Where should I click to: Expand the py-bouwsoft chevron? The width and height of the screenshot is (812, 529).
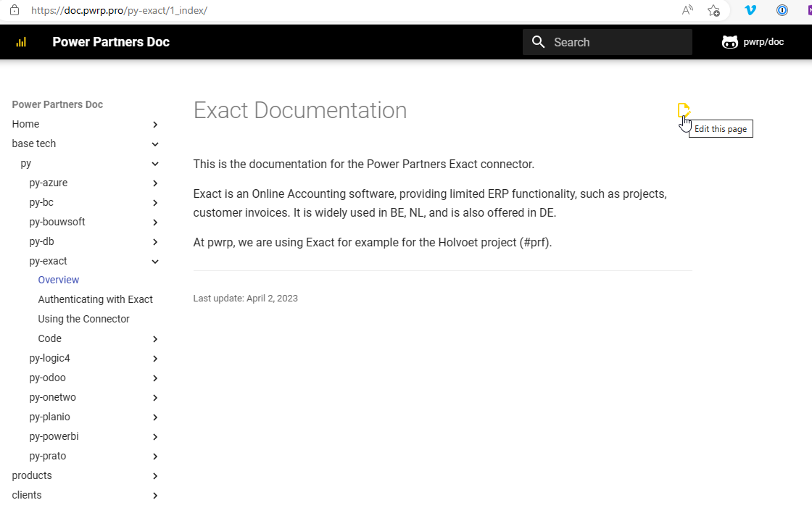pos(155,222)
